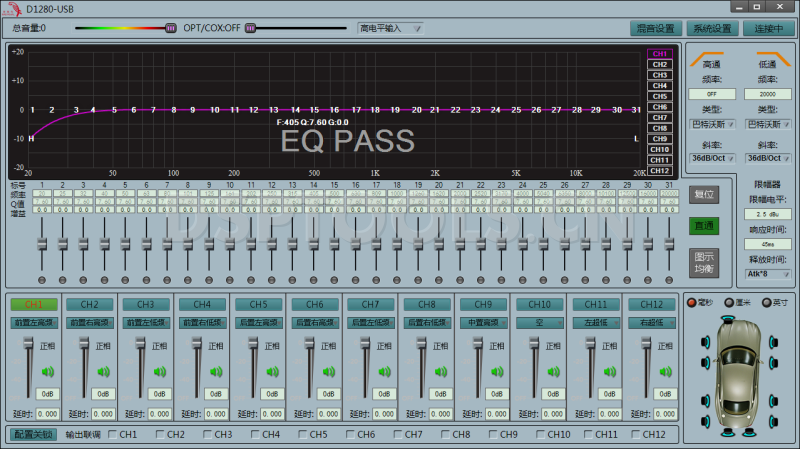
Task: Select the CH2 channel header tab
Action: [89, 304]
